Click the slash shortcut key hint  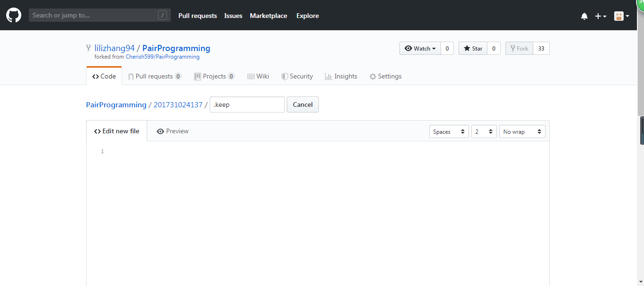pyautogui.click(x=162, y=16)
